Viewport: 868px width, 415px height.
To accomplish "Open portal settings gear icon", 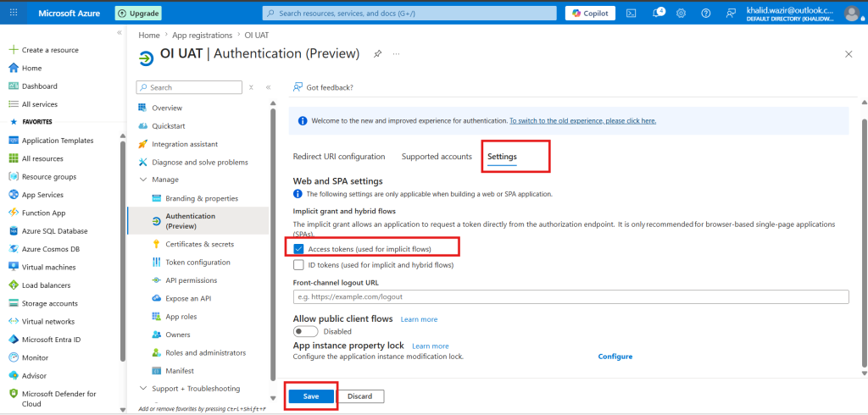I will pyautogui.click(x=681, y=14).
